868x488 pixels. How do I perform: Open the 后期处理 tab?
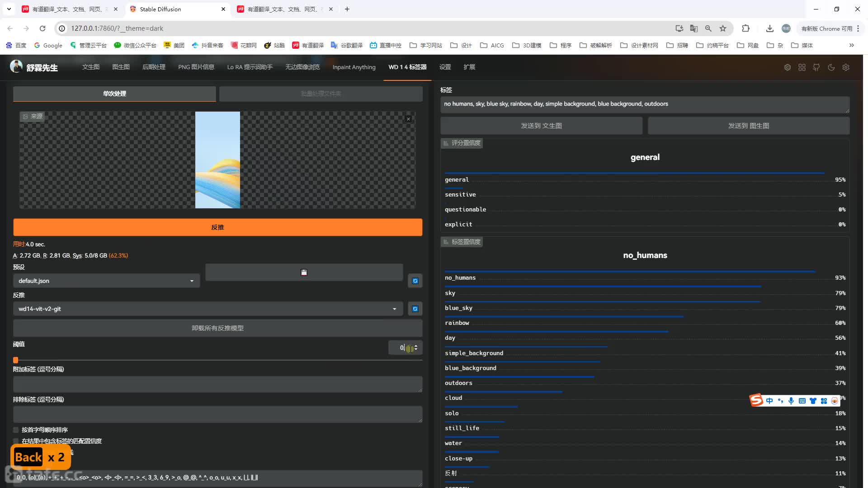[x=154, y=67]
